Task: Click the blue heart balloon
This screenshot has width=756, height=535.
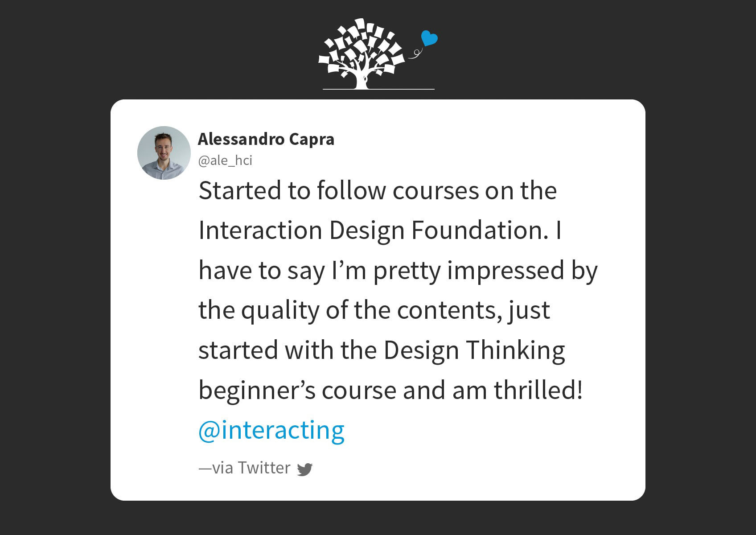Action: tap(429, 38)
